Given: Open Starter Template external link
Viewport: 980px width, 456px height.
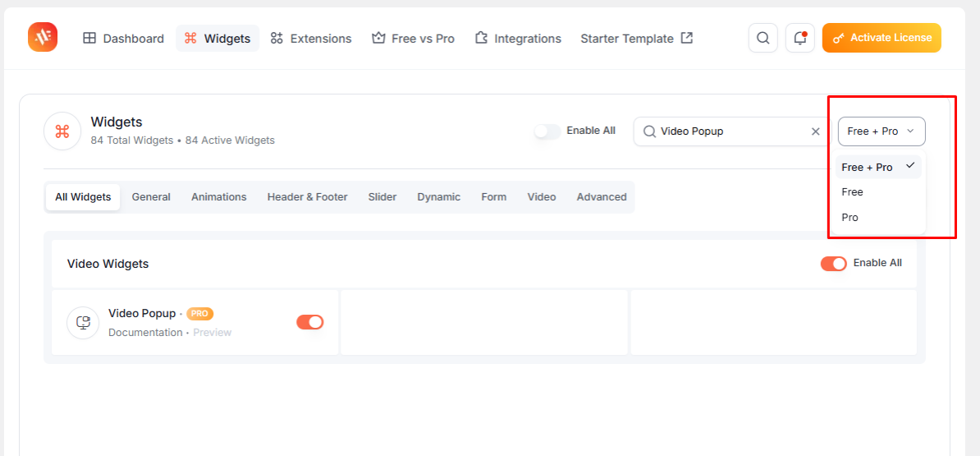Looking at the screenshot, I should [x=636, y=38].
